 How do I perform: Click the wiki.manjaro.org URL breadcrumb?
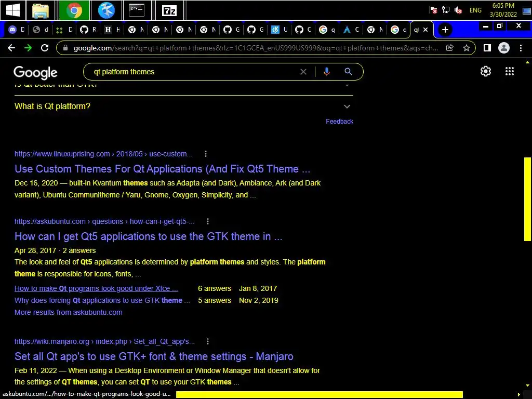104,341
